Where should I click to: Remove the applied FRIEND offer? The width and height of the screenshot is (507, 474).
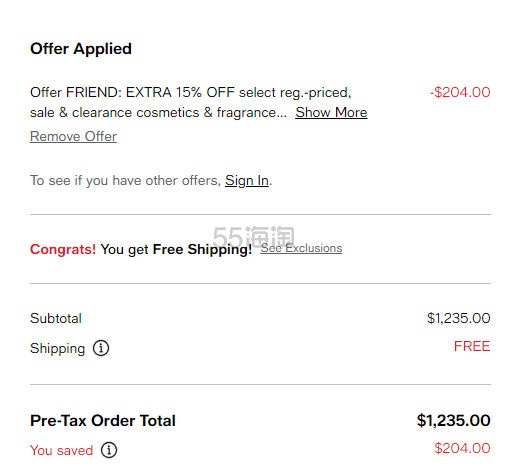tap(73, 136)
